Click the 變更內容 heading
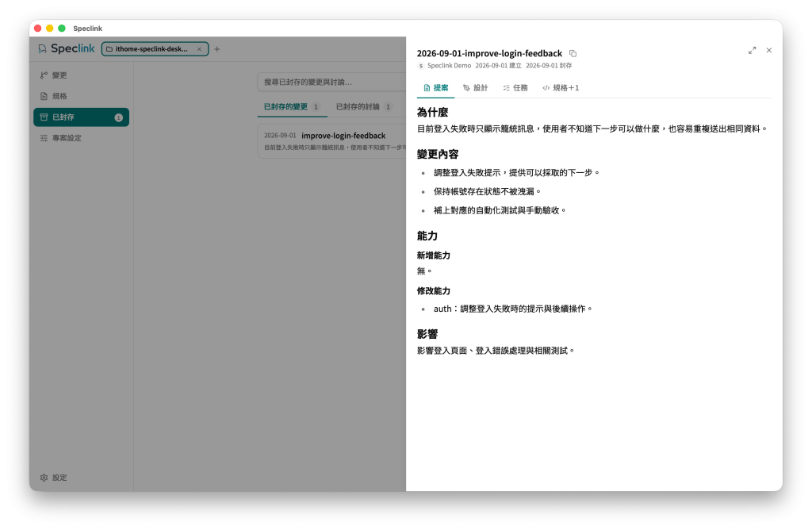This screenshot has height=530, width=812. (438, 154)
